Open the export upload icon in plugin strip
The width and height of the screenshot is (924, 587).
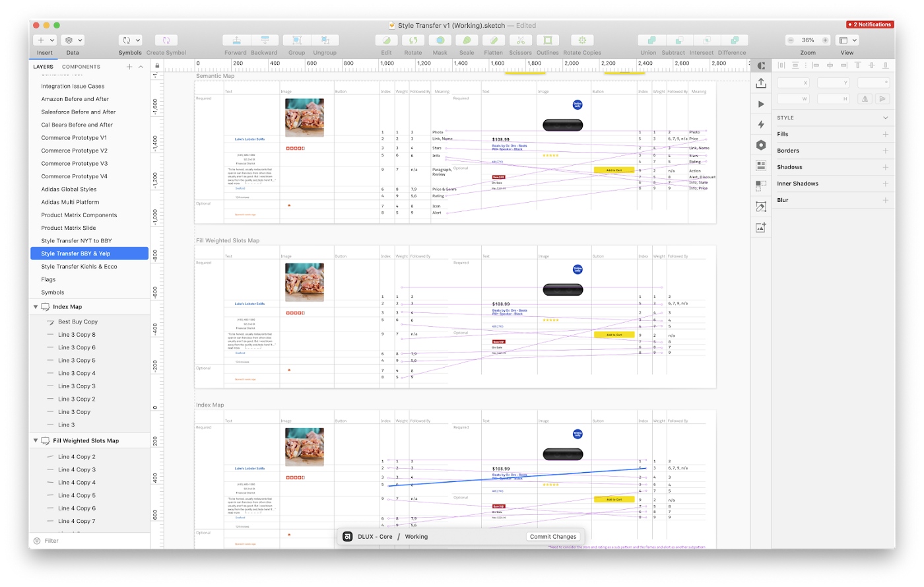[x=761, y=83]
